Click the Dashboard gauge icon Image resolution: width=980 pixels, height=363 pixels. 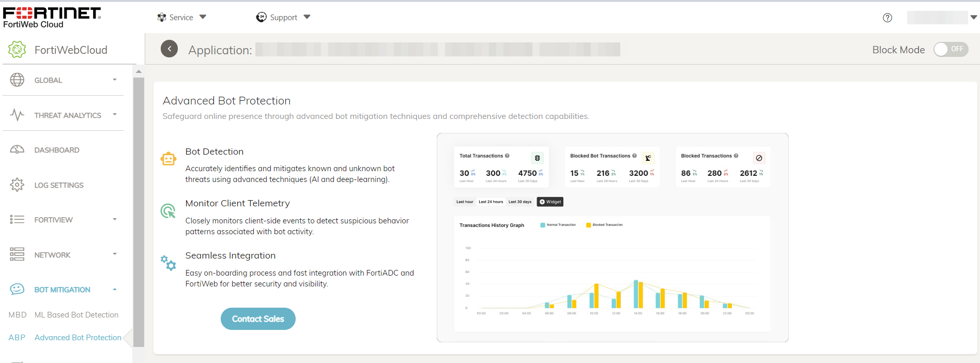click(17, 150)
